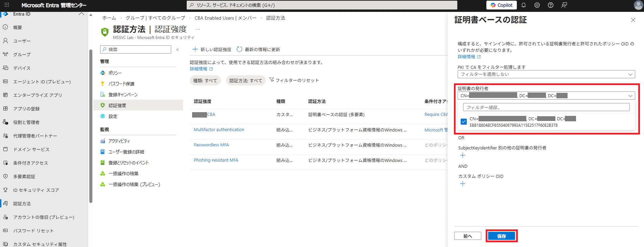Open デバイス in the left navigation

coord(22,68)
